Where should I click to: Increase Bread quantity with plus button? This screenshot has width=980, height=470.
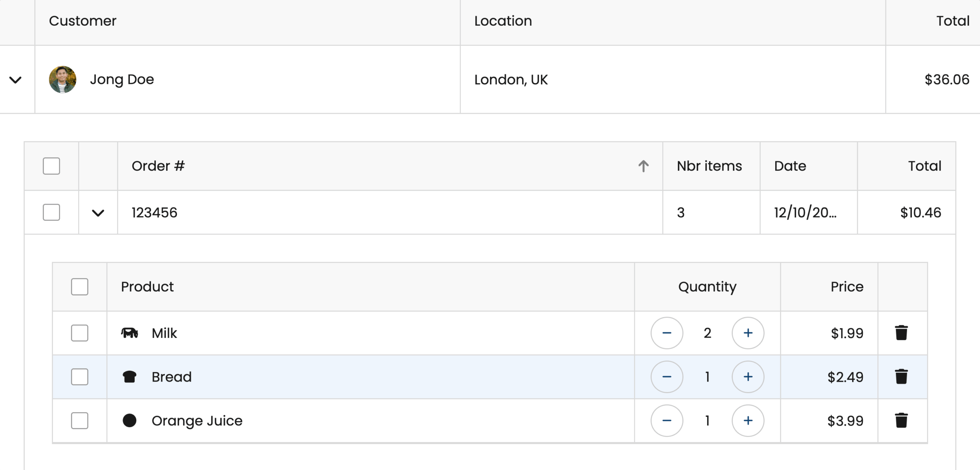coord(748,377)
